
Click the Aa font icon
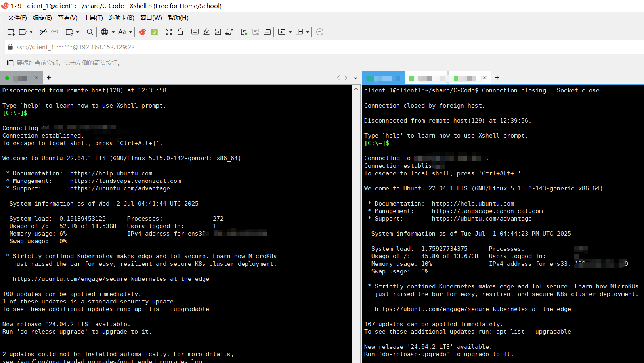(x=122, y=32)
